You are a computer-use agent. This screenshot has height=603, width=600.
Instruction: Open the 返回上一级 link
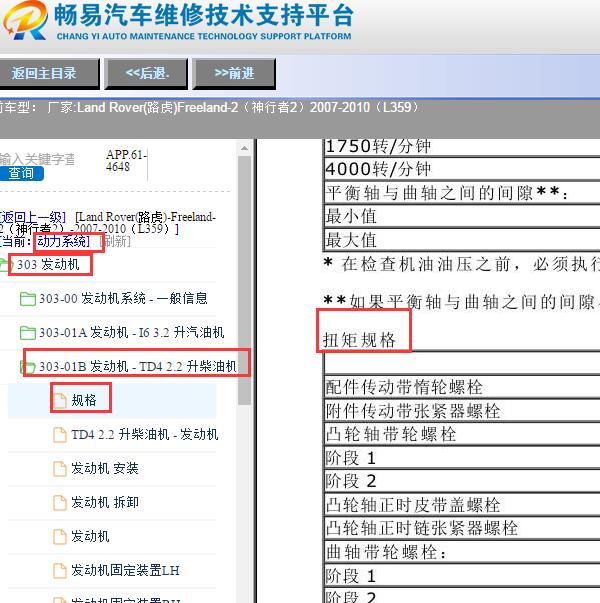pos(33,217)
